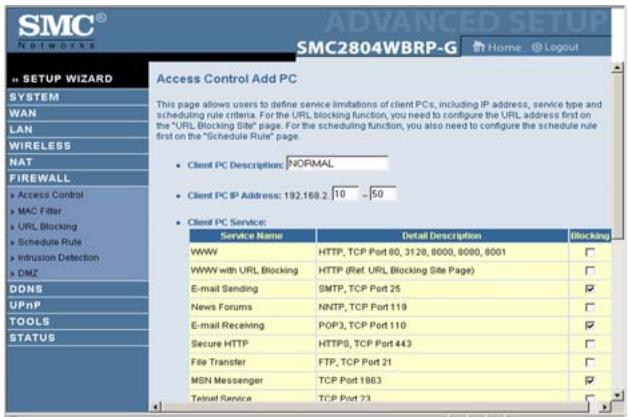The height and width of the screenshot is (417, 628).
Task: Enable blocking for File Transfer
Action: 590,363
